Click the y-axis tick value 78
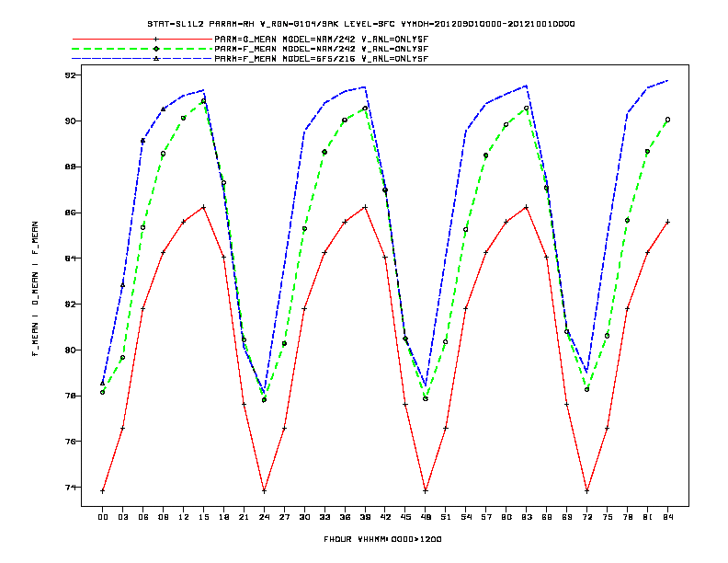 tap(70, 396)
